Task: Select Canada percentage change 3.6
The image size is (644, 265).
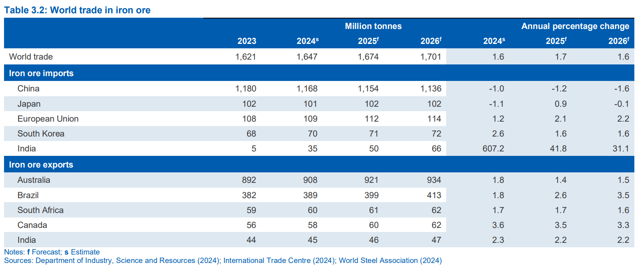Action: click(x=498, y=225)
